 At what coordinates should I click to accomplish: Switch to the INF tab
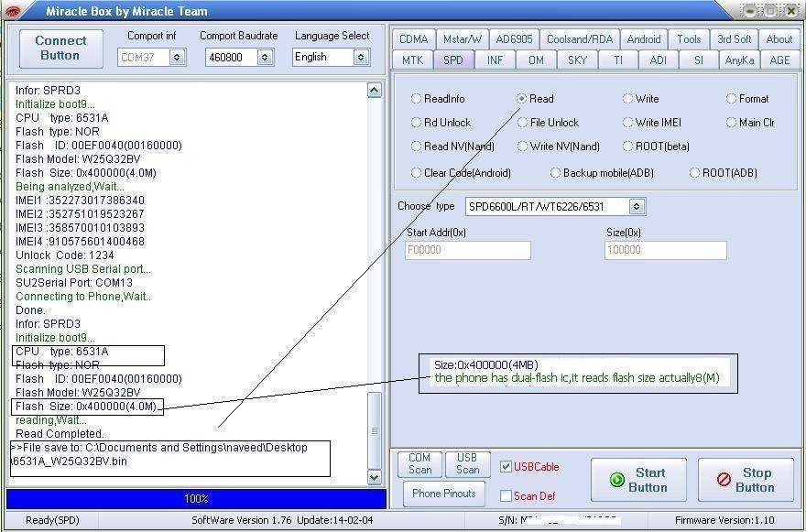pos(495,60)
